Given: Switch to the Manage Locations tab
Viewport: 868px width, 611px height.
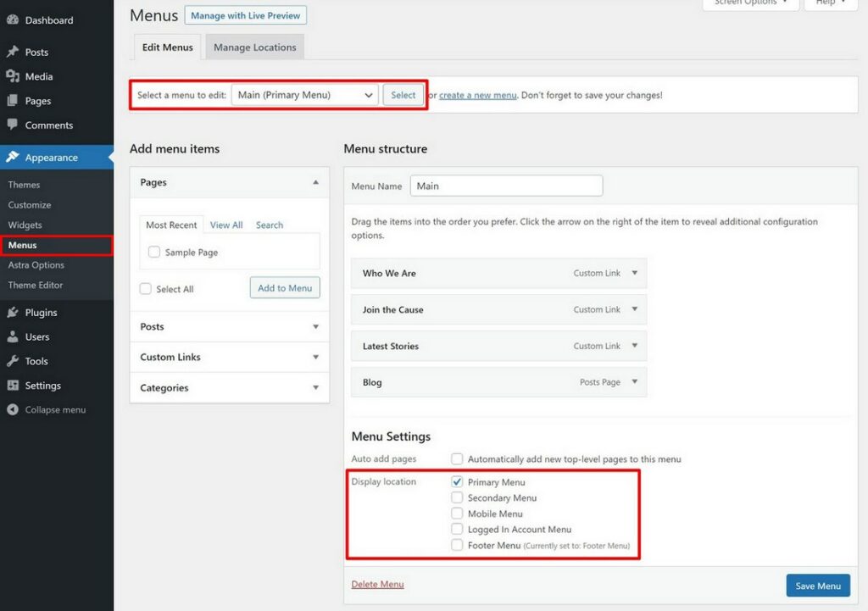Looking at the screenshot, I should tap(254, 47).
